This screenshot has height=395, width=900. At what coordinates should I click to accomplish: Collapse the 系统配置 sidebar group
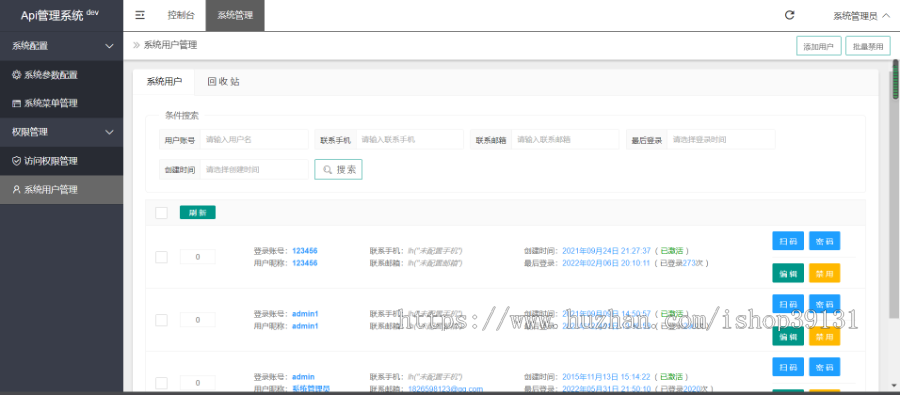click(61, 46)
